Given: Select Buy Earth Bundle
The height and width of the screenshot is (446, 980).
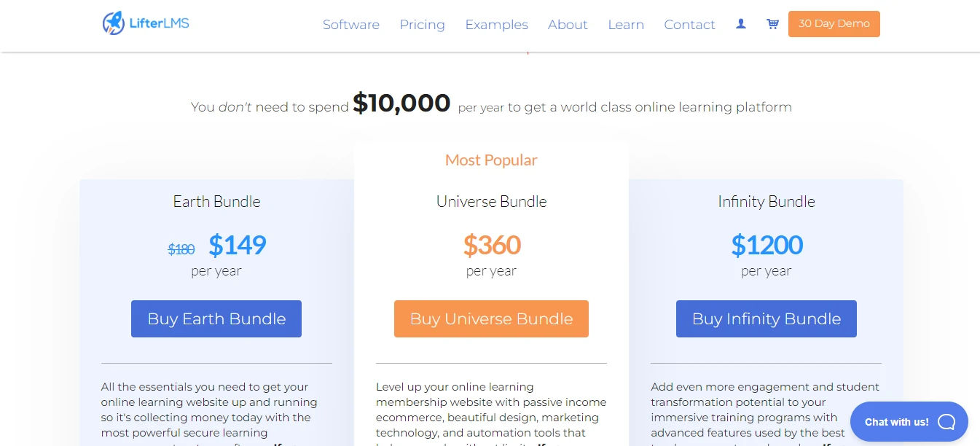Looking at the screenshot, I should tap(216, 318).
